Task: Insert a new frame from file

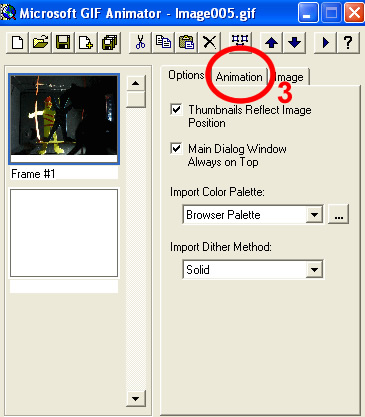Action: pos(86,43)
